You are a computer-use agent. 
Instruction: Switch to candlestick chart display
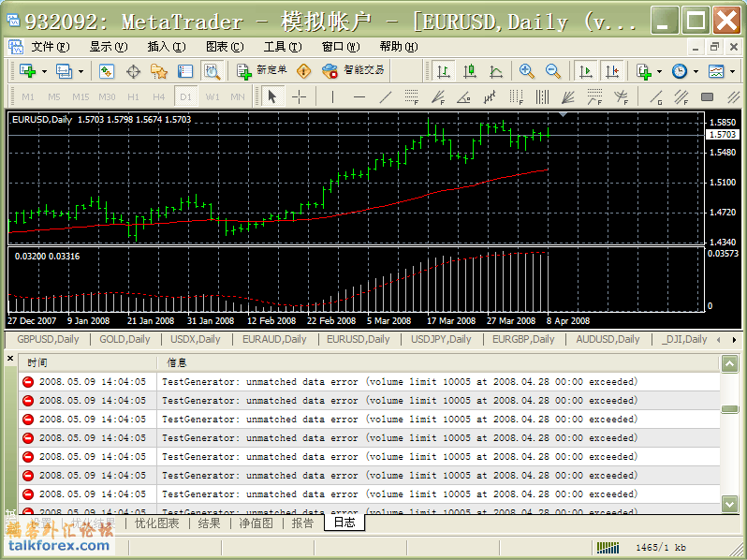click(470, 71)
